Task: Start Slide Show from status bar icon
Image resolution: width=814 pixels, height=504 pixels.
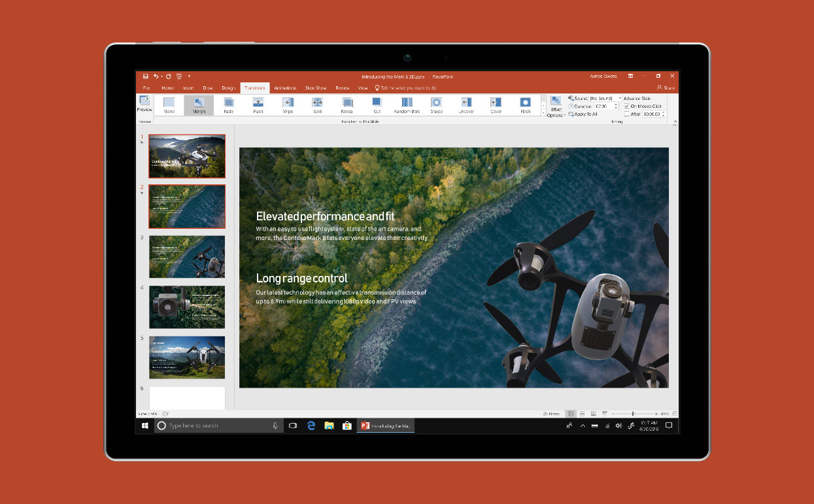Action: pos(605,413)
